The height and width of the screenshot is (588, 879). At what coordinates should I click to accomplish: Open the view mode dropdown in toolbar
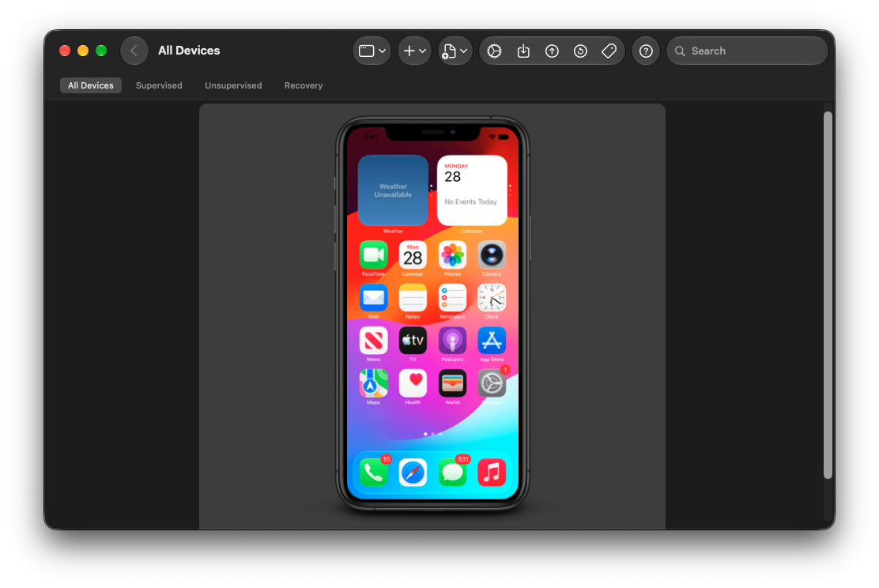[372, 51]
